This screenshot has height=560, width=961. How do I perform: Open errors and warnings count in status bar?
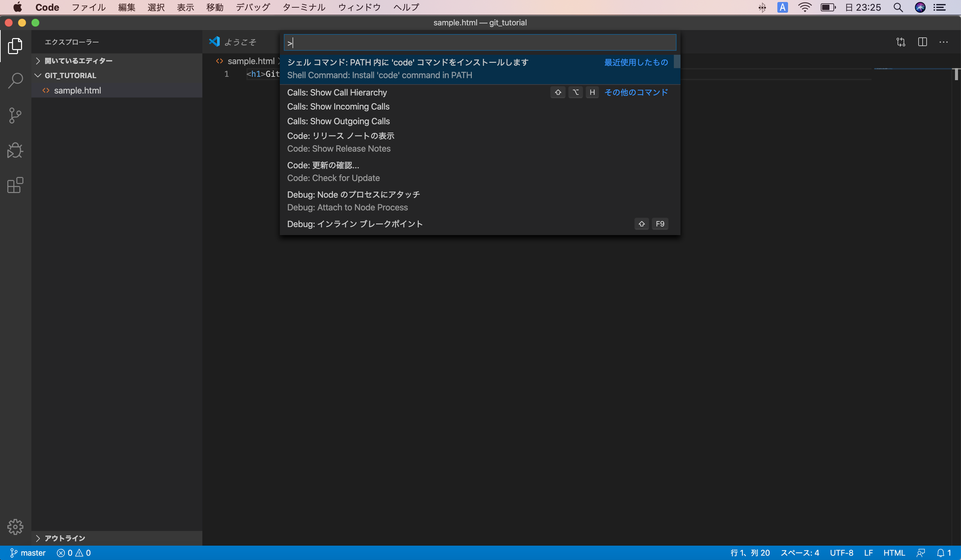[73, 553]
